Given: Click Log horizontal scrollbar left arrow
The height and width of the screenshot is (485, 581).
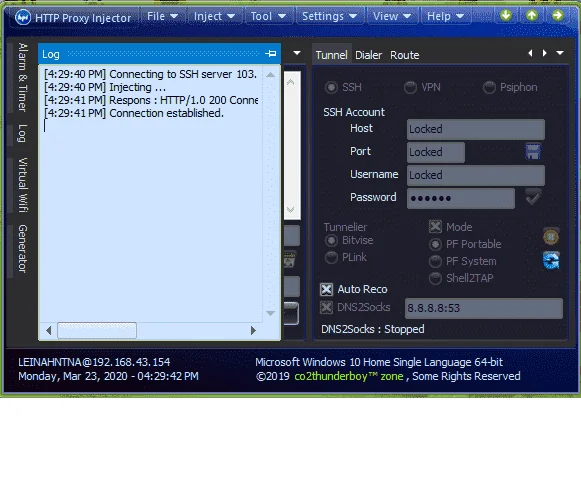Looking at the screenshot, I should click(49, 330).
